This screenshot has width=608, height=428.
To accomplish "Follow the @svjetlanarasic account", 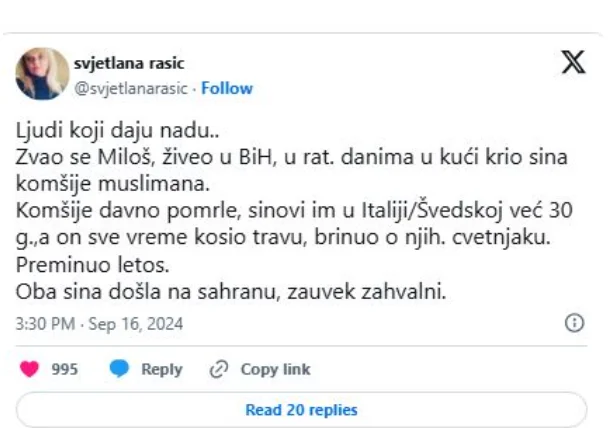I will [x=227, y=88].
